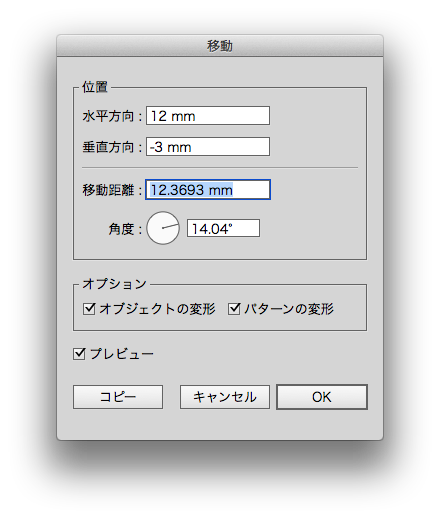Confirm the move with OK

[322, 397]
